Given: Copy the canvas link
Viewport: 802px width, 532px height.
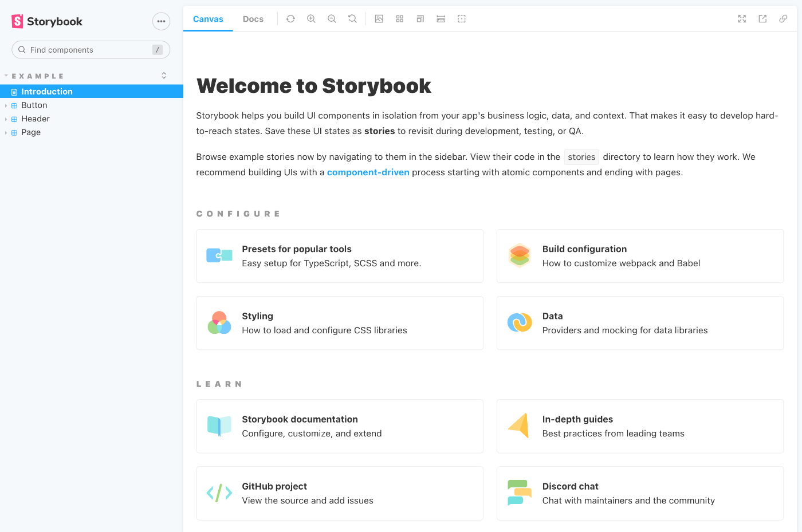Looking at the screenshot, I should click(783, 19).
